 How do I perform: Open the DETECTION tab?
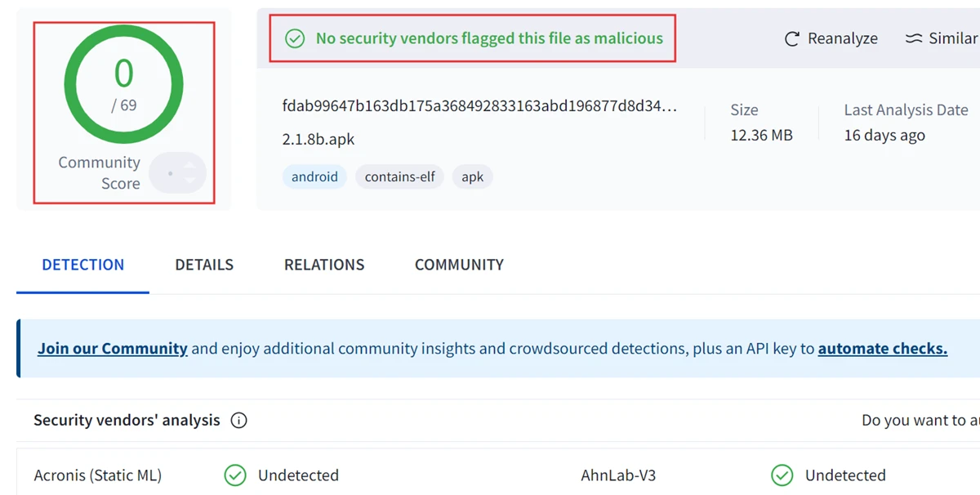pos(83,265)
